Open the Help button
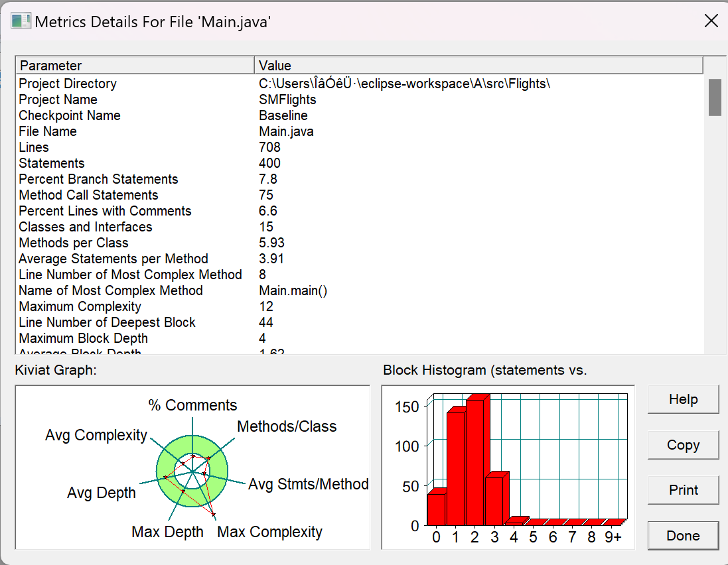The width and height of the screenshot is (728, 565). click(x=683, y=399)
